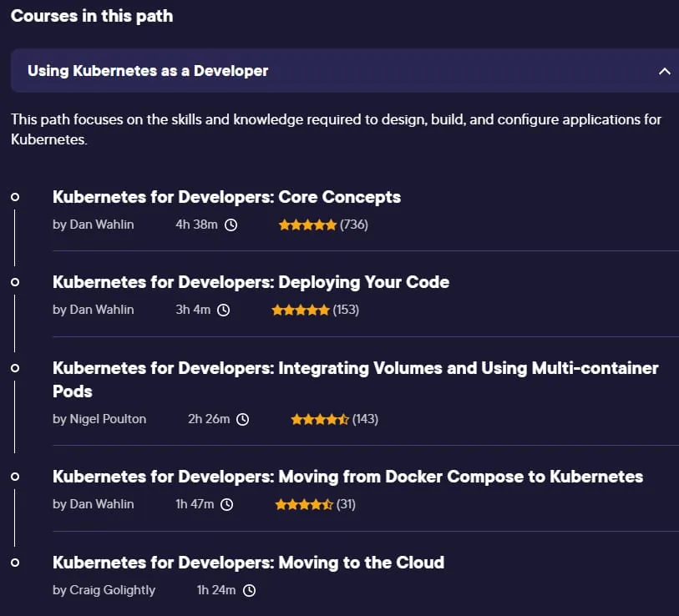
Task: Click path marker circle for Core Concepts
Action: click(15, 197)
